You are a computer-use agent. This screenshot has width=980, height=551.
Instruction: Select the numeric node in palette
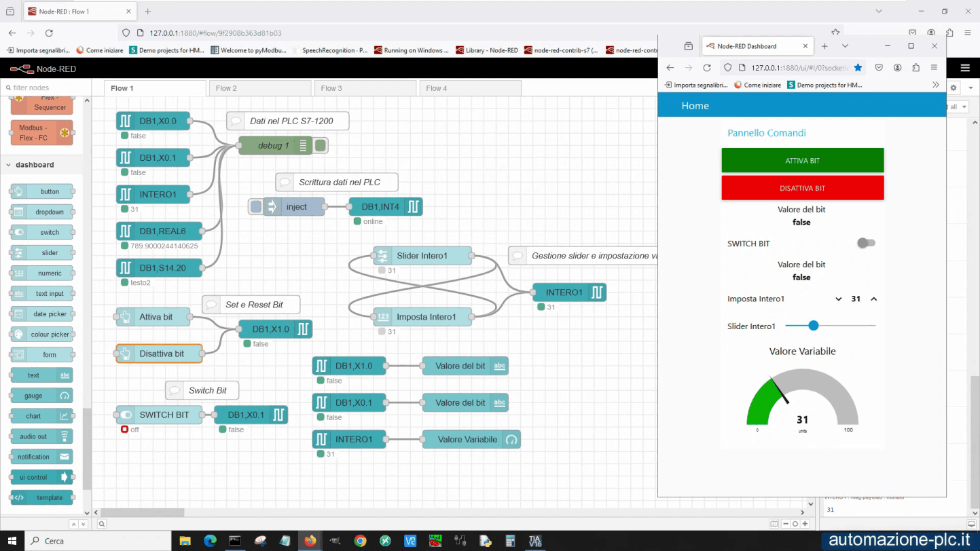point(42,273)
